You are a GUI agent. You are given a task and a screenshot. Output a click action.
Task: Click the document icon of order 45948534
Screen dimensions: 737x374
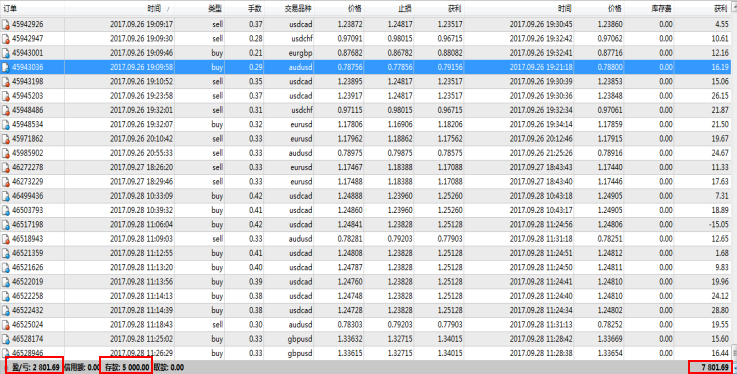(6, 125)
